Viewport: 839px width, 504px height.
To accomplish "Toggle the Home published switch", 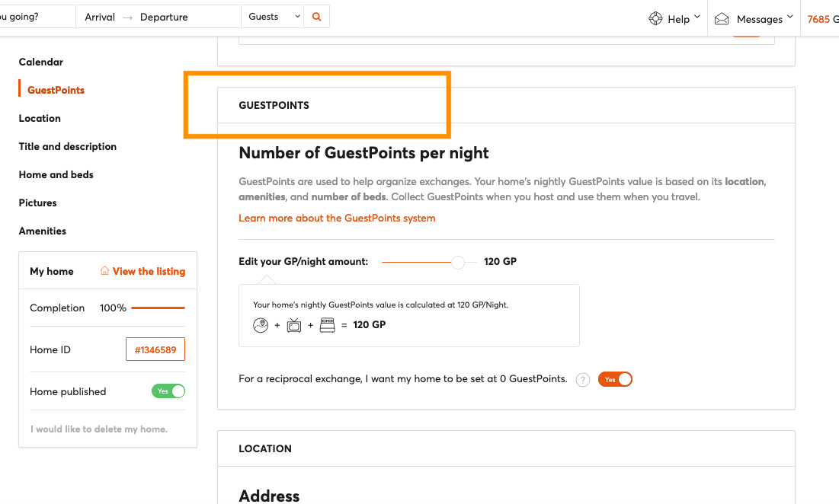I will pos(168,391).
